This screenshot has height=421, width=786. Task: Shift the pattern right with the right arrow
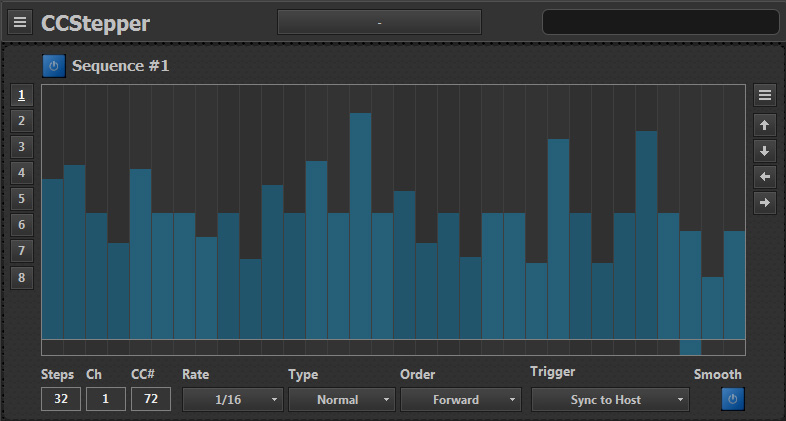(x=764, y=203)
